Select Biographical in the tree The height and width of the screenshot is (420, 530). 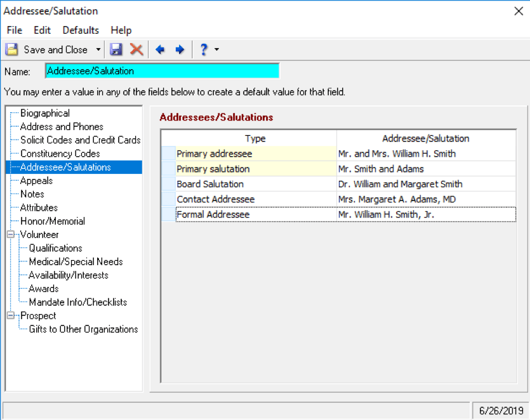[x=45, y=113]
